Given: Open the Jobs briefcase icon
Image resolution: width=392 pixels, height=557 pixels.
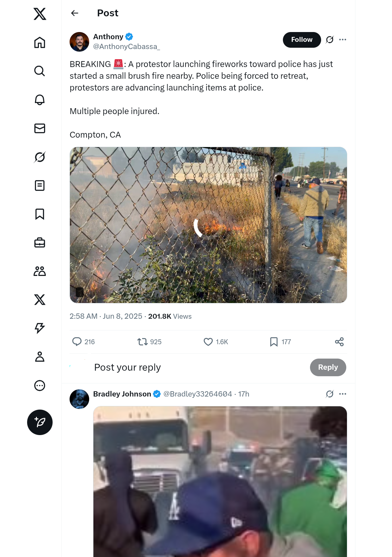Looking at the screenshot, I should click(x=40, y=243).
